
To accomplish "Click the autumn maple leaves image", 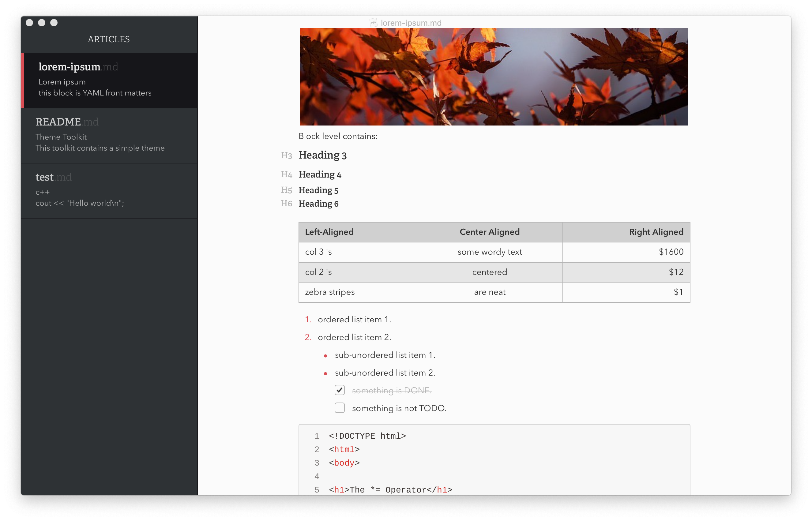I will point(494,77).
